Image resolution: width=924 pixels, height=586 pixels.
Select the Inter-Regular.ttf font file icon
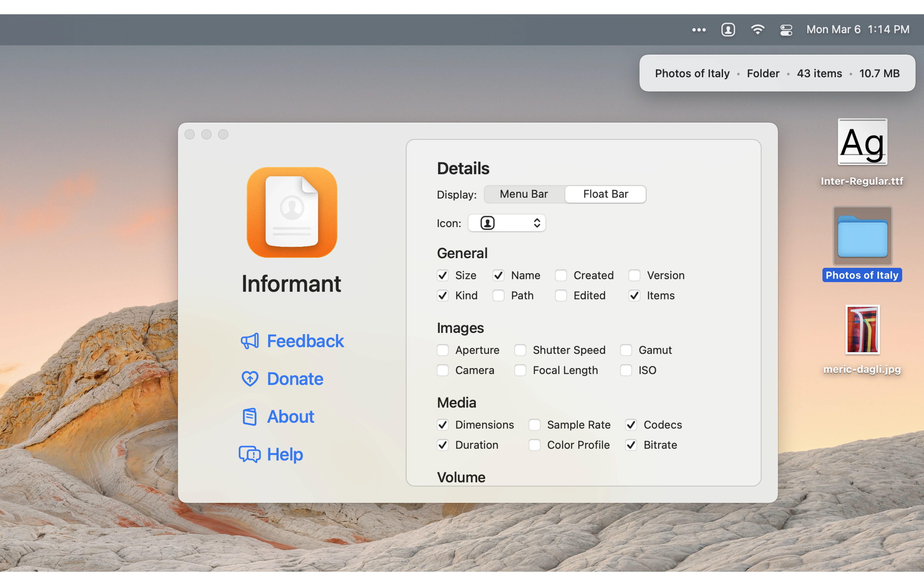(862, 142)
